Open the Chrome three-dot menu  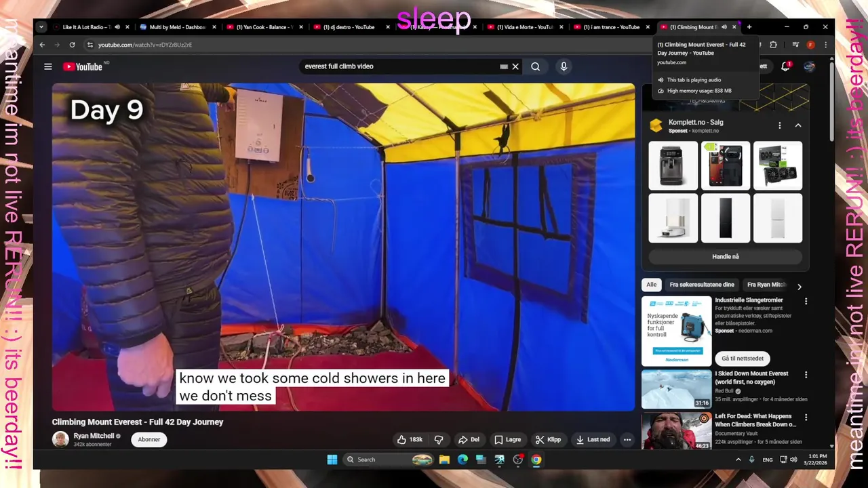825,45
